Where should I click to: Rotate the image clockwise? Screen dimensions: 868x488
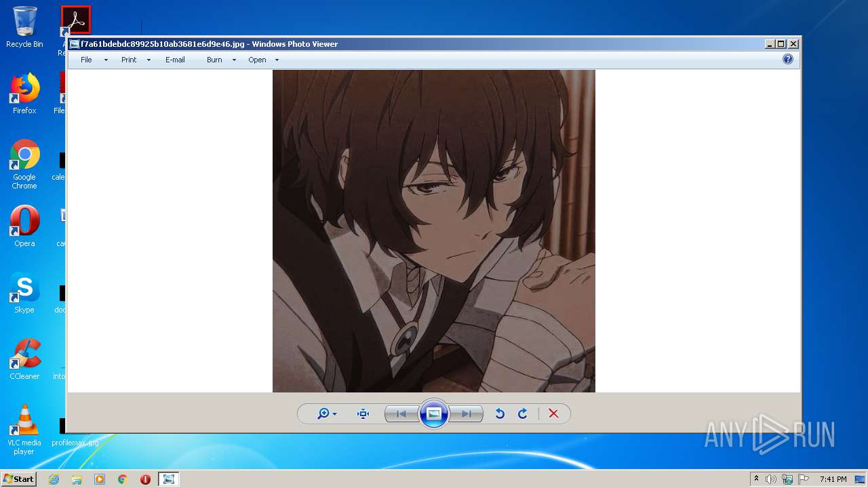point(523,413)
